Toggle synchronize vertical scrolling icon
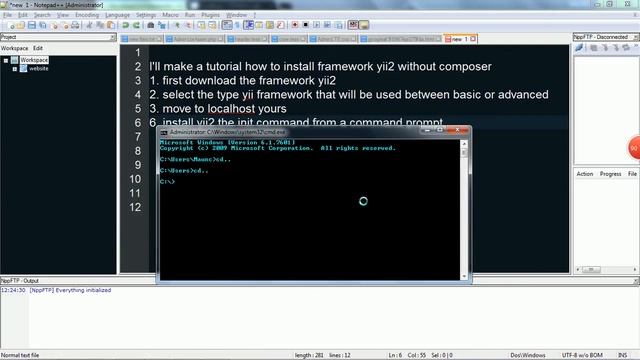640x360 pixels. (202, 25)
